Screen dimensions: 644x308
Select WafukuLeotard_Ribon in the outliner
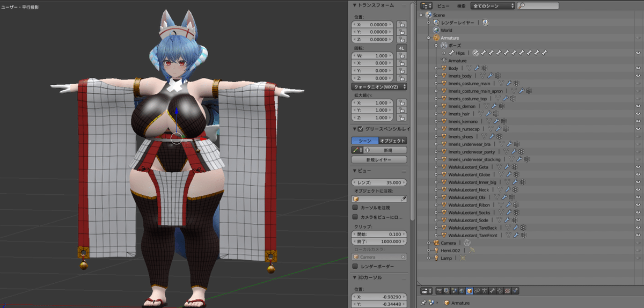pos(470,205)
